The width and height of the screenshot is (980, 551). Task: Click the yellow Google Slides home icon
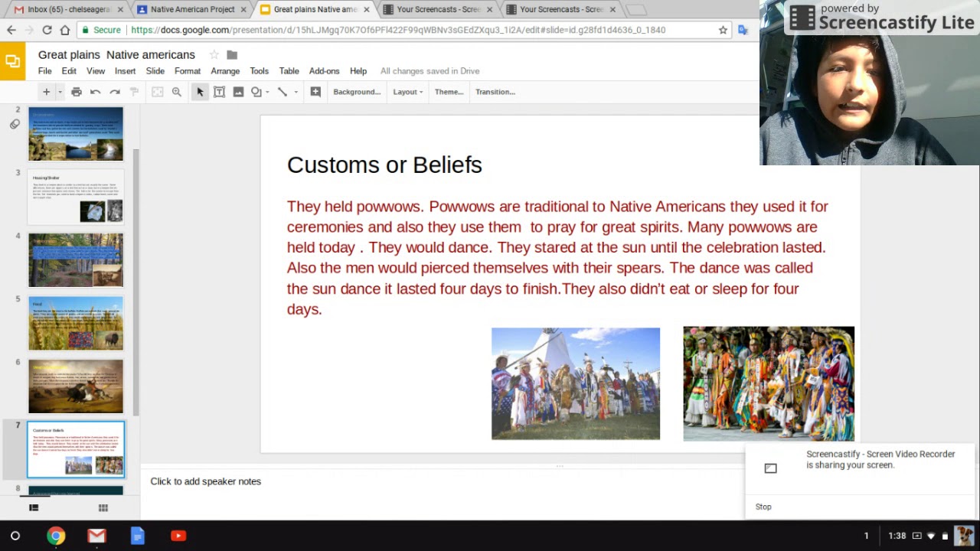click(13, 61)
